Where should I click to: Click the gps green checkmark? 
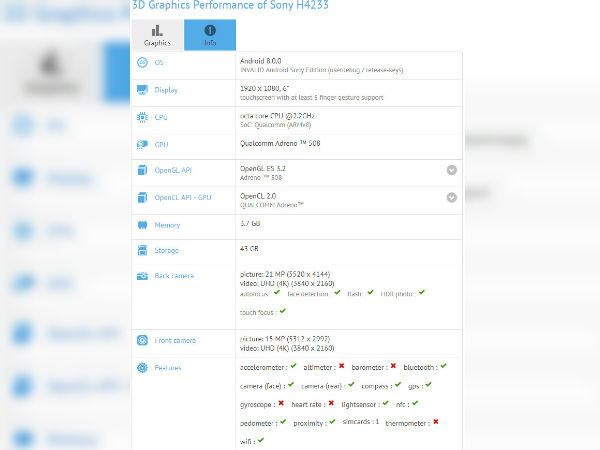tap(428, 385)
